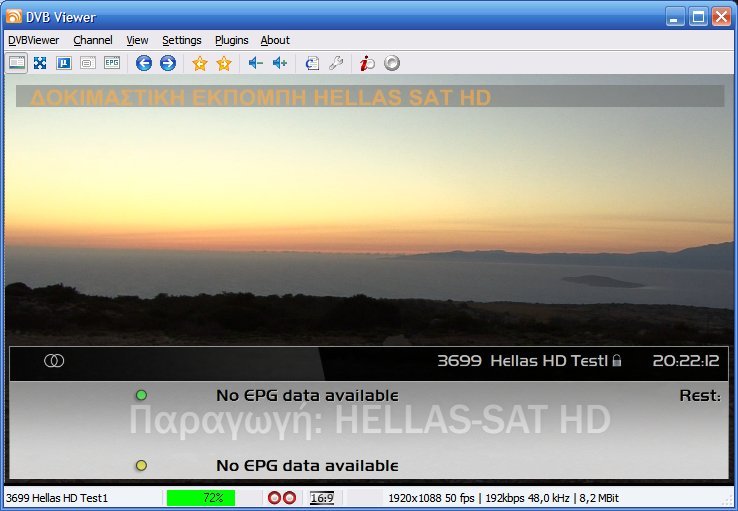Open the EPG toolbar icon
738x511 pixels.
click(112, 63)
